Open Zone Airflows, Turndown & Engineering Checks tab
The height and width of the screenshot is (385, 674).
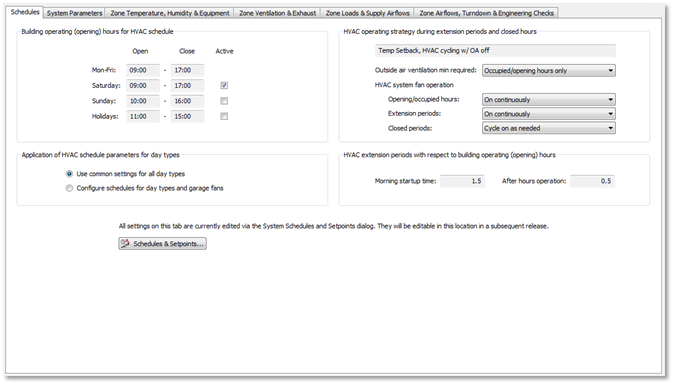[x=486, y=13]
